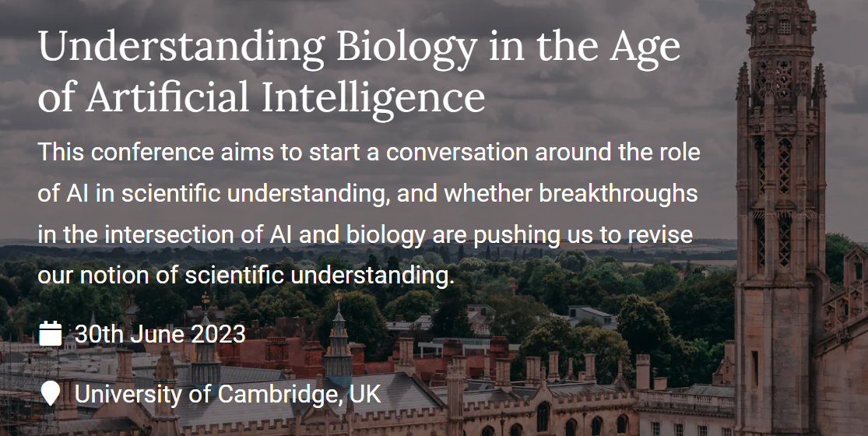Click the calendar icon beside the date
The height and width of the screenshot is (436, 868).
coord(50,334)
